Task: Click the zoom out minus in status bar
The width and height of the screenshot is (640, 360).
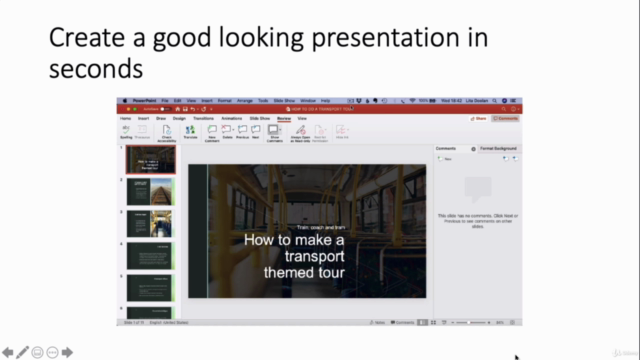Action: pyautogui.click(x=453, y=322)
